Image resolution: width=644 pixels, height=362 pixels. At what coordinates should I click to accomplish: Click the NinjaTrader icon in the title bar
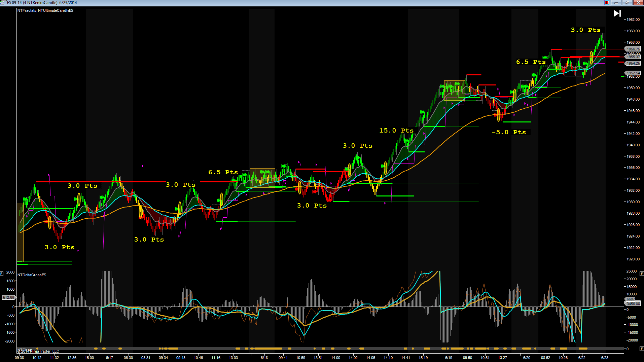pos(3,2)
